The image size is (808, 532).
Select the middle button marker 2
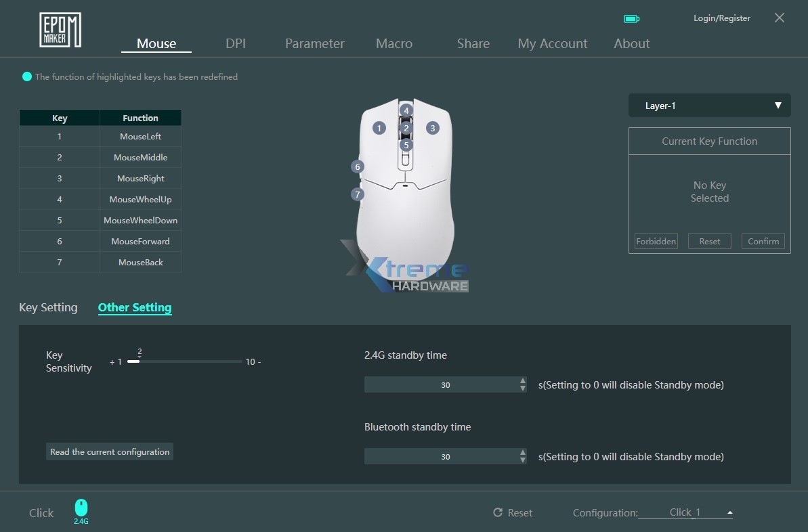(405, 127)
